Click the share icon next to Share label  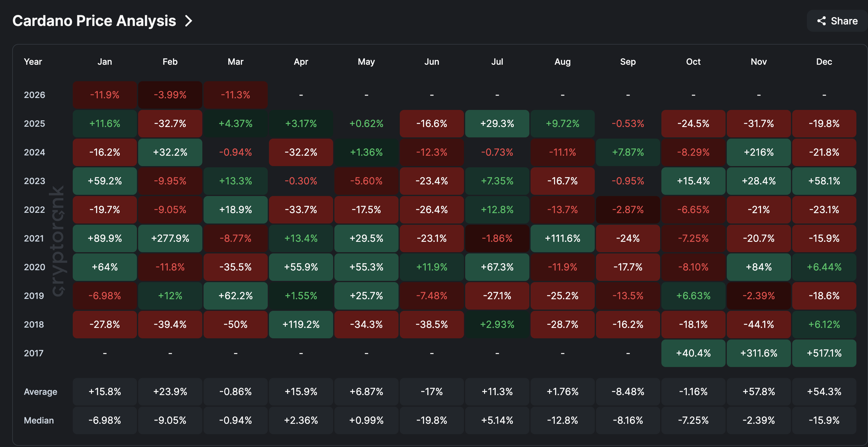pos(821,21)
